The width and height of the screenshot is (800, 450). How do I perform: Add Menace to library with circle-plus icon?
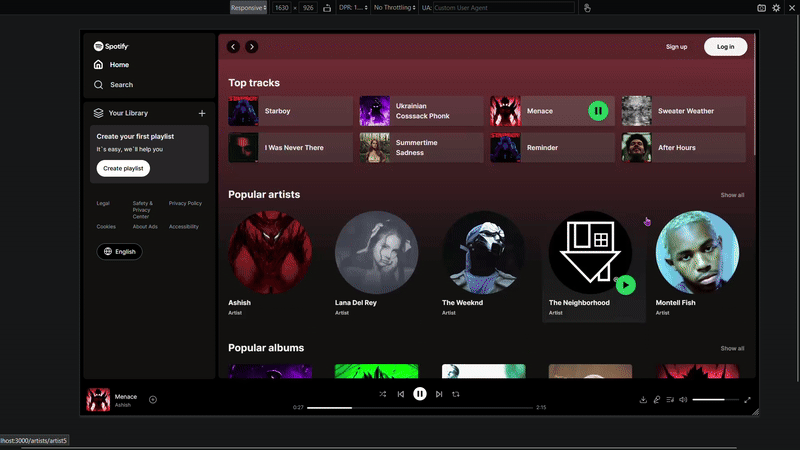153,399
